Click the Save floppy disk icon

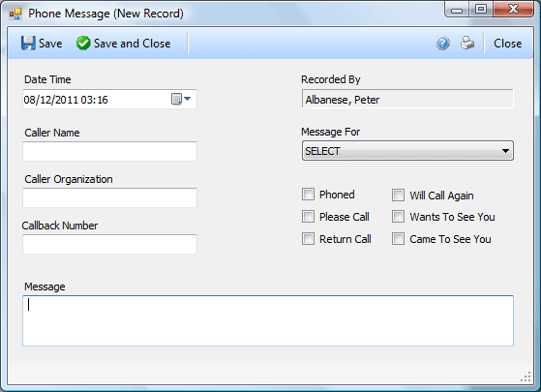pos(28,44)
